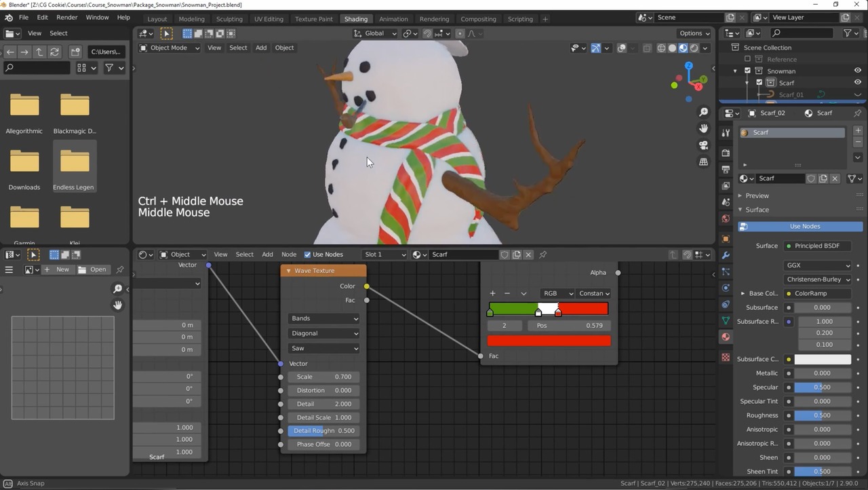The height and width of the screenshot is (490, 868).
Task: Open the Saw wave profile dropdown
Action: tap(323, 348)
